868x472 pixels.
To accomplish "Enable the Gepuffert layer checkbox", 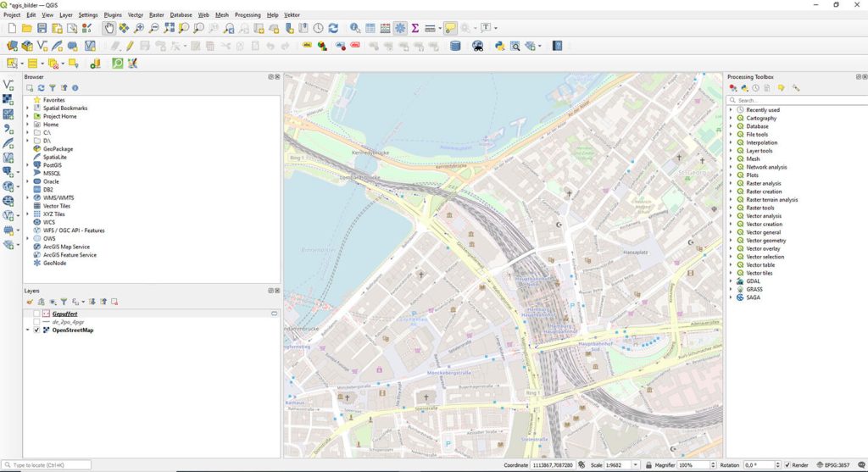I will [36, 314].
